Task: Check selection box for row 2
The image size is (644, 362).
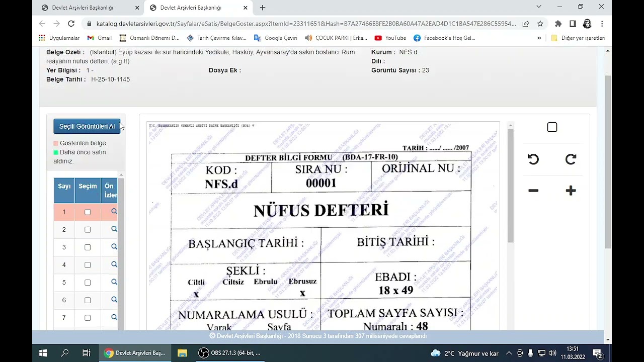Action: click(88, 230)
